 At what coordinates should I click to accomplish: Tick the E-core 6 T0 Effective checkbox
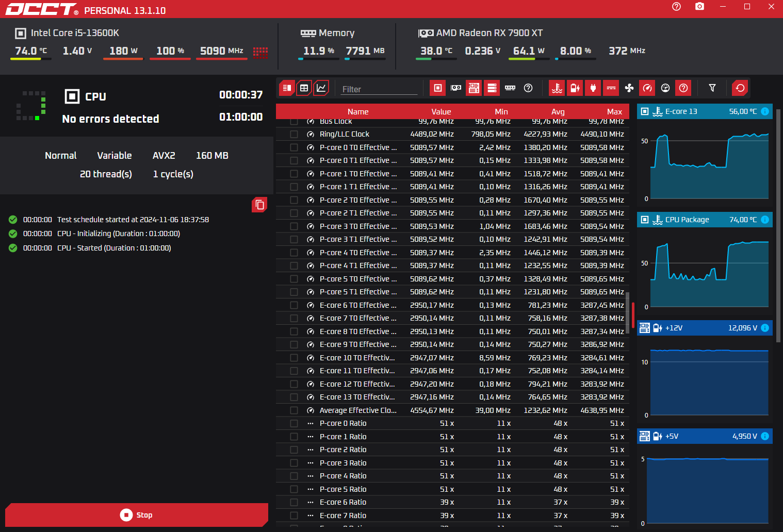tap(294, 305)
